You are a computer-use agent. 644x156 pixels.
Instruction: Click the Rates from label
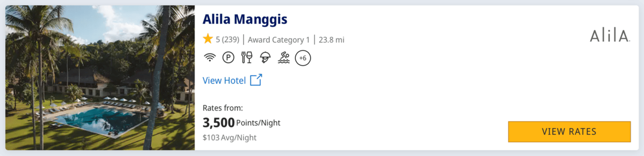(x=223, y=108)
